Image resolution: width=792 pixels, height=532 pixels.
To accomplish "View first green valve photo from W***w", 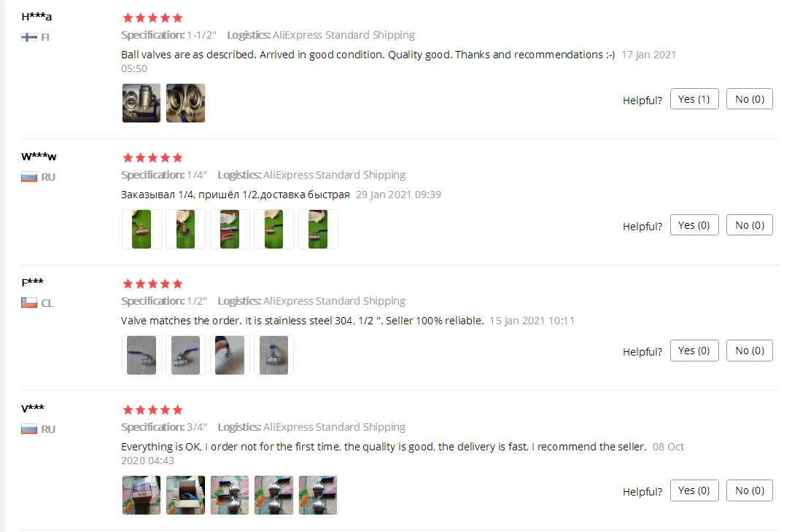I will point(141,229).
